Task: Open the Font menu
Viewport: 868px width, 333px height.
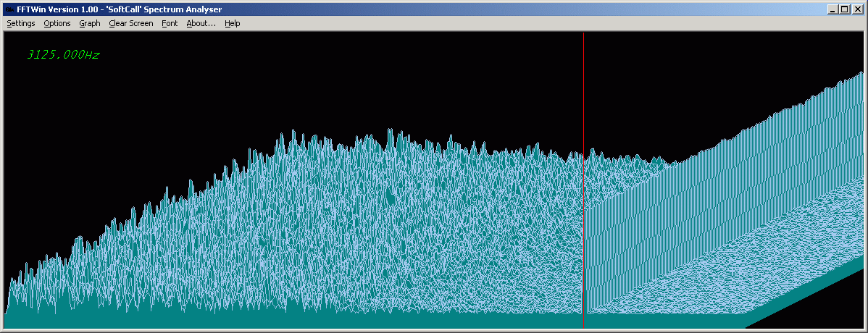Action: coord(170,23)
